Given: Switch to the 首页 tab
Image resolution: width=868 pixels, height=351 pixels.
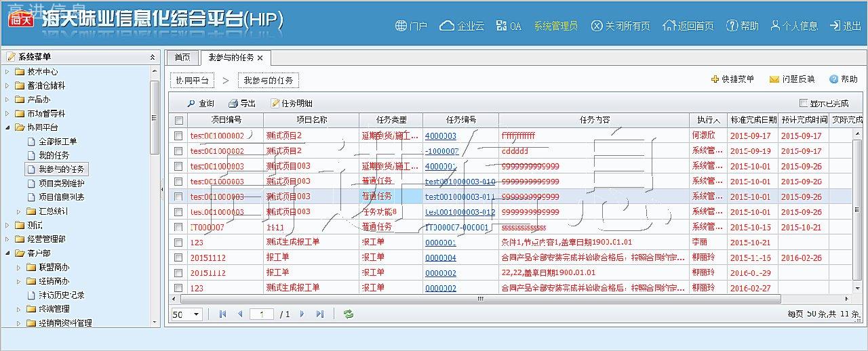Looking at the screenshot, I should tap(182, 58).
